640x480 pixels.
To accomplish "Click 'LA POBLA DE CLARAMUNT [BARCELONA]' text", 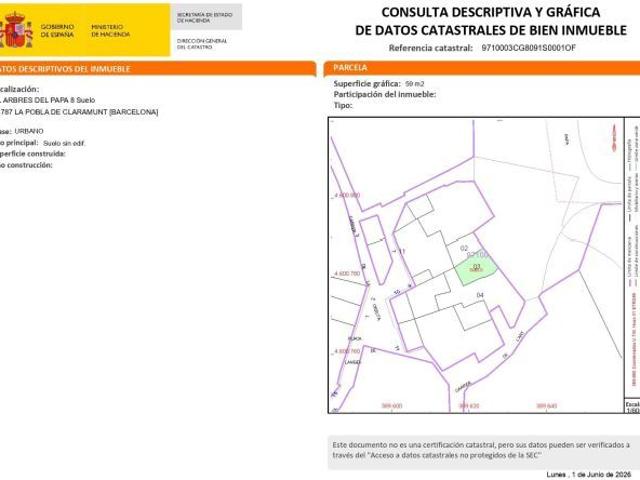I will (86, 112).
